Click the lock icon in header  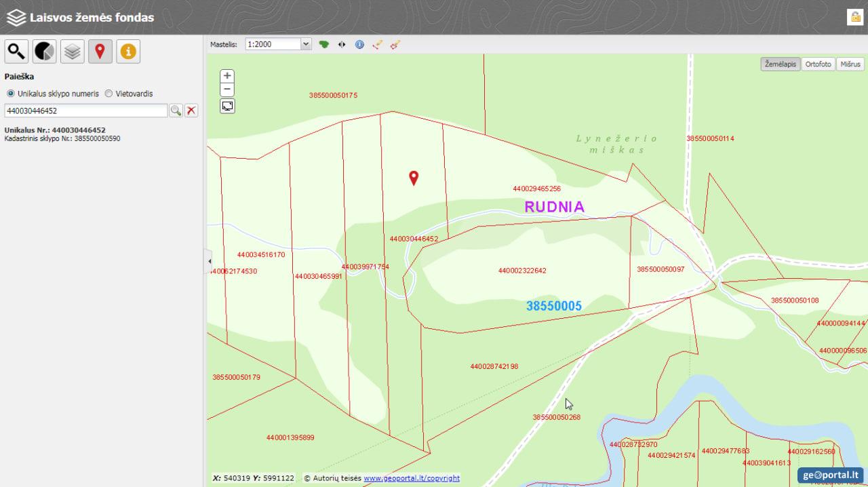pyautogui.click(x=854, y=17)
